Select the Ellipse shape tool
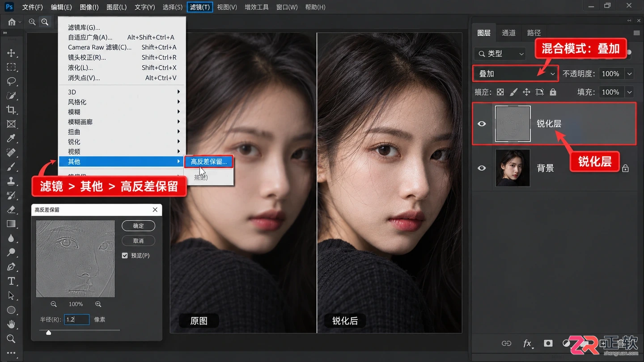644x362 pixels. pyautogui.click(x=11, y=310)
